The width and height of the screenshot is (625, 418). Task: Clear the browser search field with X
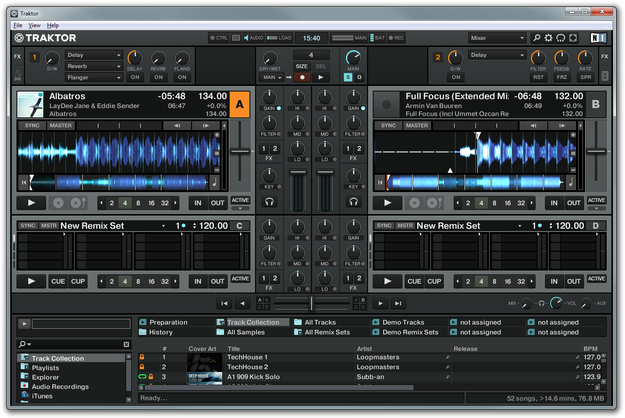click(126, 344)
